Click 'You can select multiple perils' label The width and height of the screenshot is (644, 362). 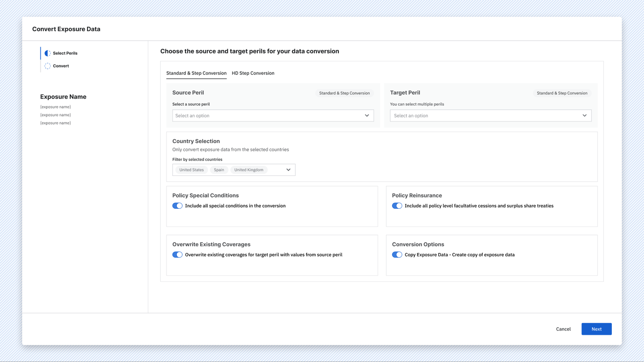click(417, 104)
